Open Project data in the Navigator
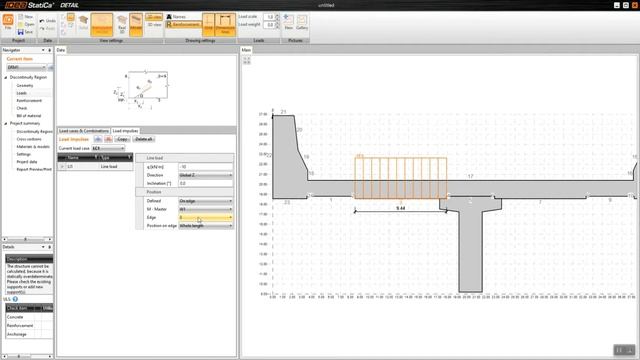 27,162
